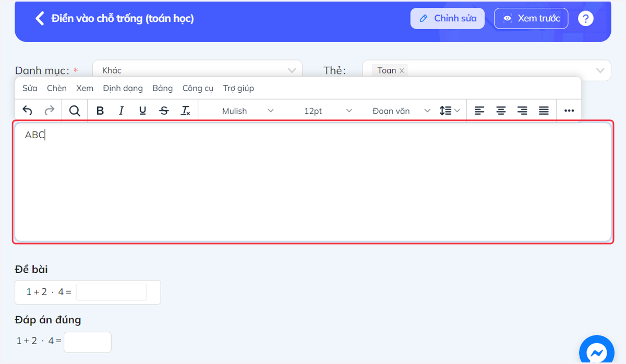The image size is (626, 364).
Task: Click the Xem trước preview button
Action: point(531,18)
